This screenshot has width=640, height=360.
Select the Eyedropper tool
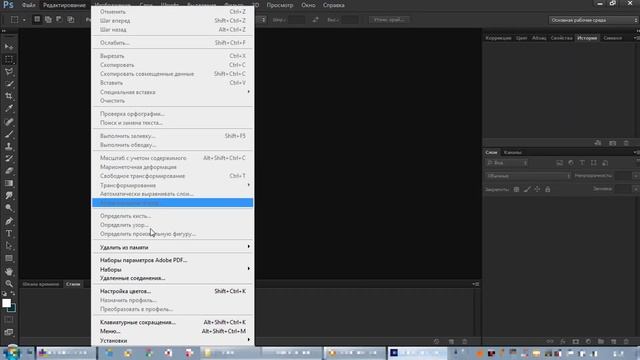pos(9,109)
